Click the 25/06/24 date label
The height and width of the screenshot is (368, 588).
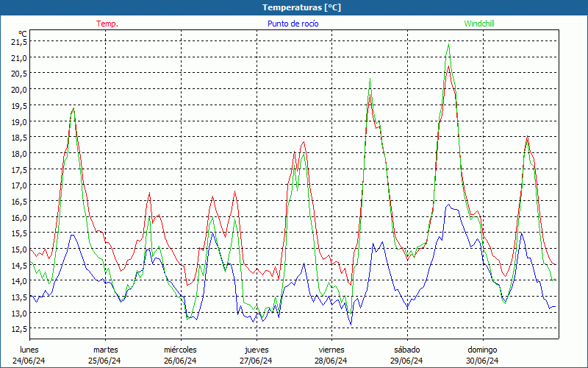pos(104,361)
